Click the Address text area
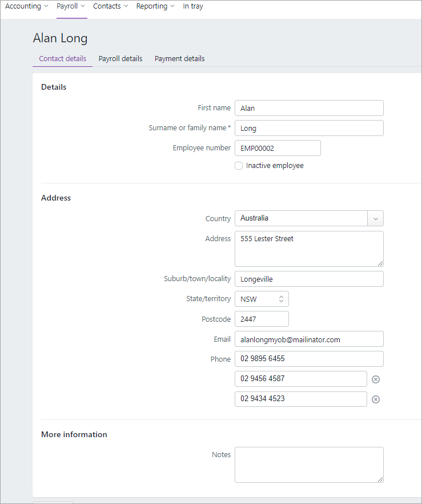Image resolution: width=422 pixels, height=504 pixels. click(x=308, y=249)
